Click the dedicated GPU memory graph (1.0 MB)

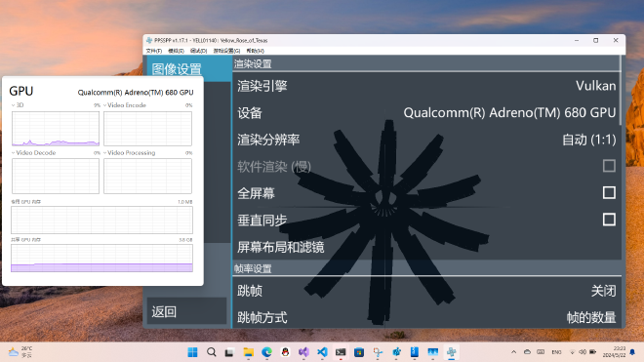pos(101,220)
